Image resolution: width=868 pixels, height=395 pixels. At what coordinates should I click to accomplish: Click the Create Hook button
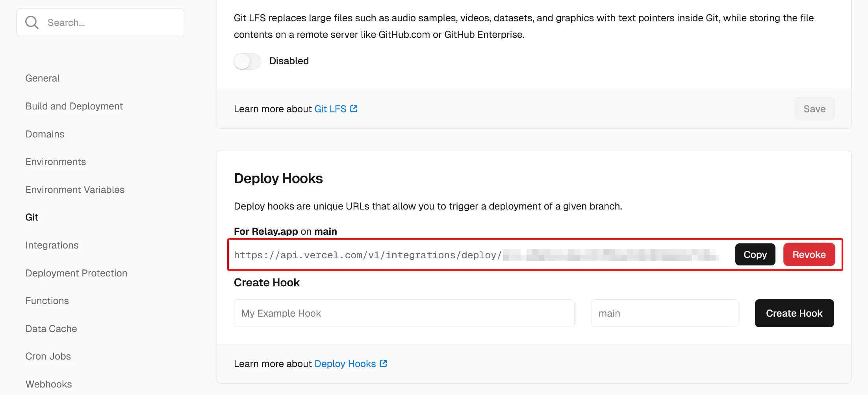(794, 313)
